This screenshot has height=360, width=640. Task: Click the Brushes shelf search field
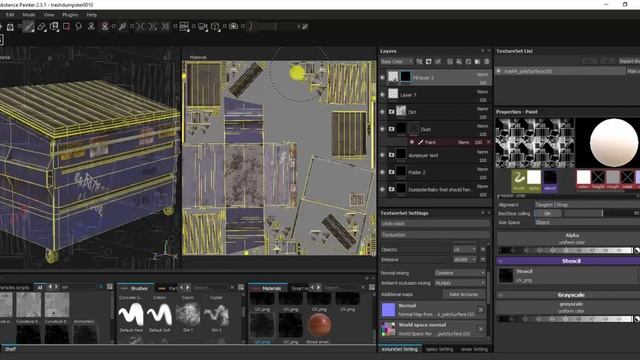pos(211,288)
